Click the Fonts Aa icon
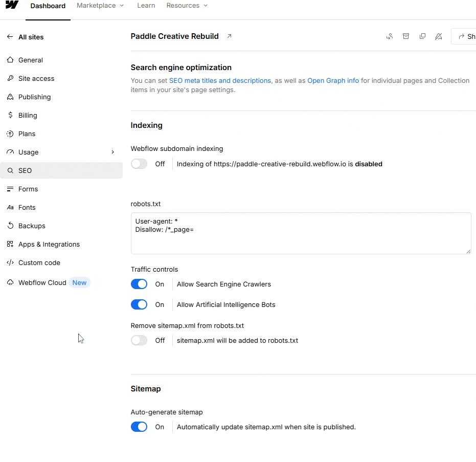The width and height of the screenshot is (476, 462). click(x=10, y=207)
